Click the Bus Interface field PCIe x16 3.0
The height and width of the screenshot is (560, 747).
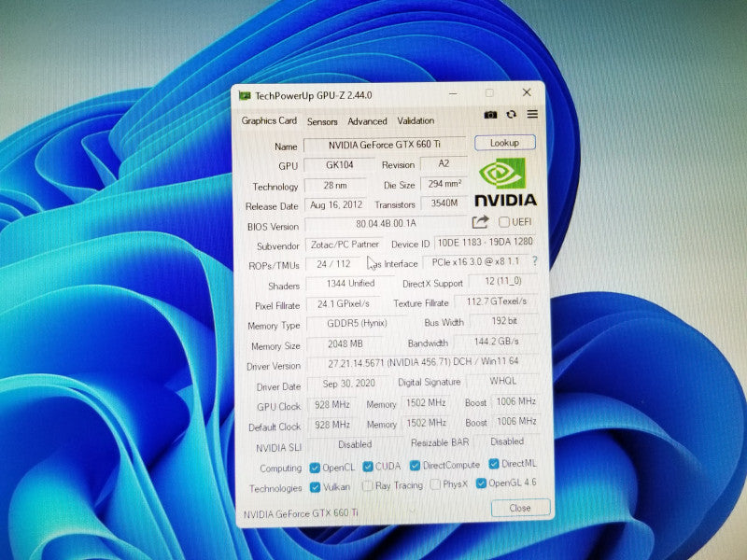point(475,262)
